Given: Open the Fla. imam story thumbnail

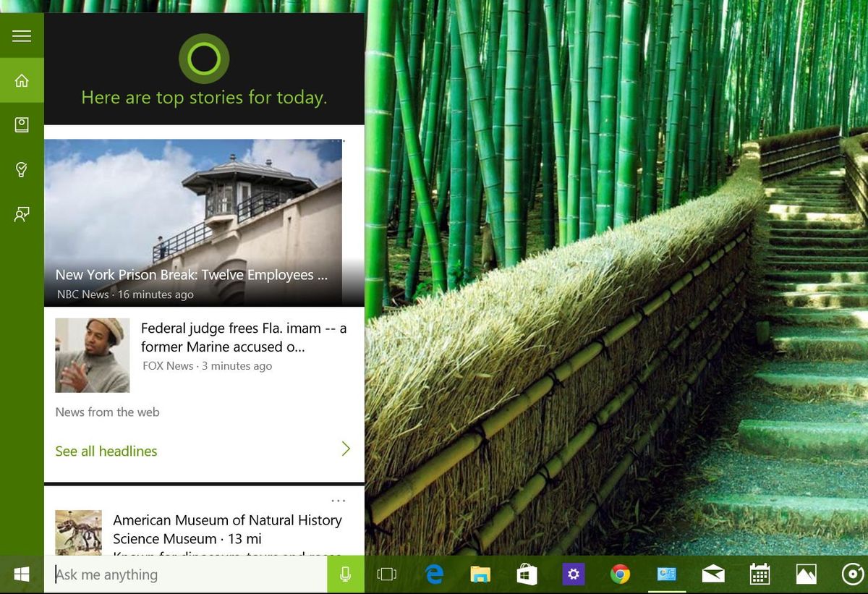Looking at the screenshot, I should coord(93,355).
